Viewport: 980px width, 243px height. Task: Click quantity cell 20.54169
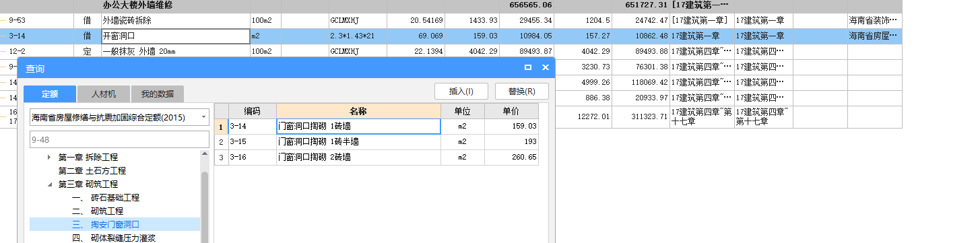pos(416,21)
